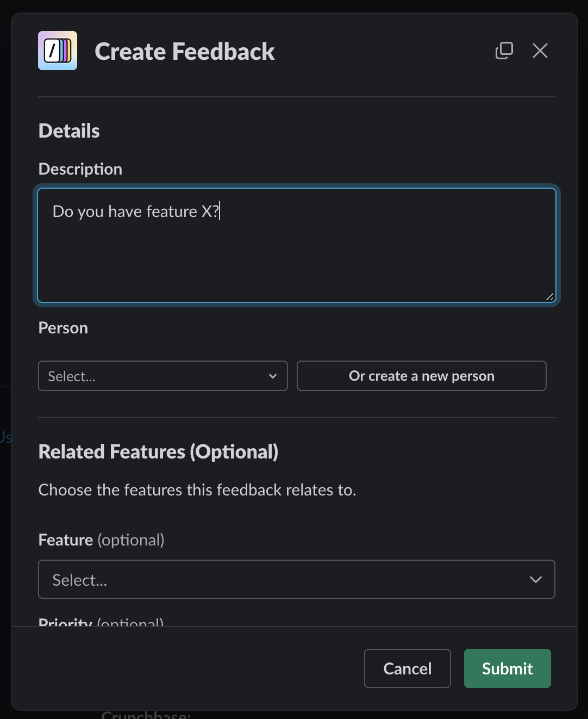Expand the Person selector to choose someone
Viewport: 588px width, 719px height.
[162, 376]
